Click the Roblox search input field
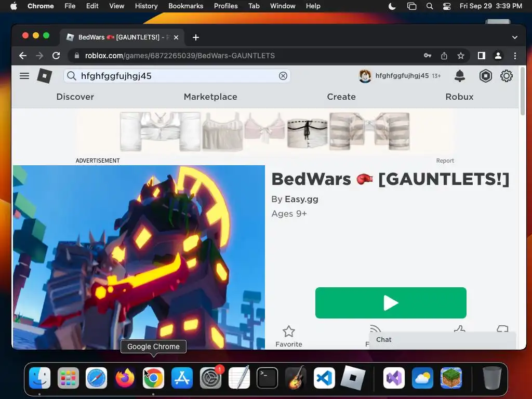532x399 pixels. pyautogui.click(x=177, y=76)
